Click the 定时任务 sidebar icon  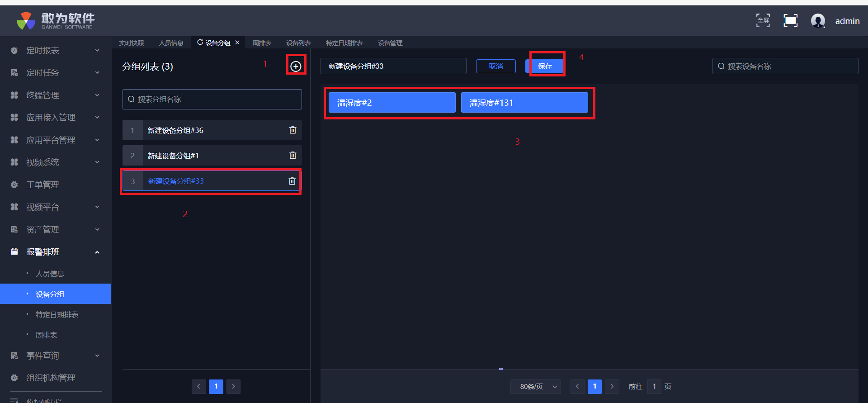pos(14,73)
